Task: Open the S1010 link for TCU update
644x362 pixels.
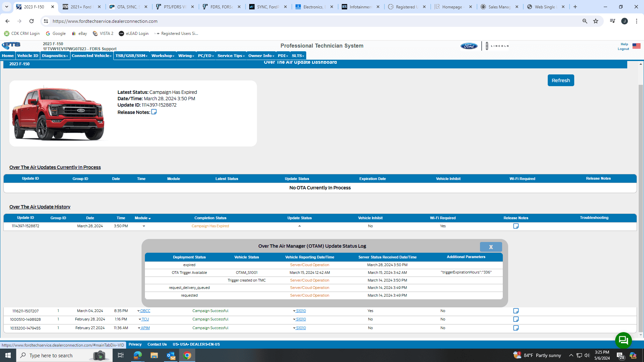Action: (301, 319)
